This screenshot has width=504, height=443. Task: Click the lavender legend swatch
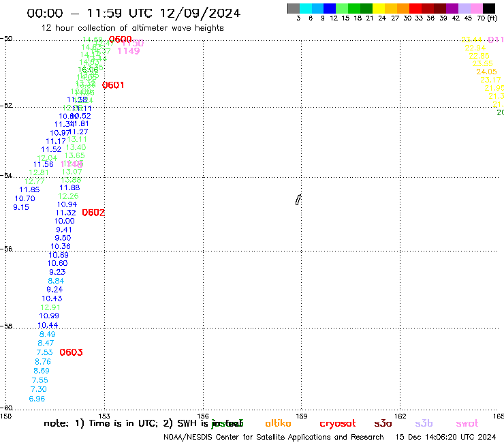point(464,8)
